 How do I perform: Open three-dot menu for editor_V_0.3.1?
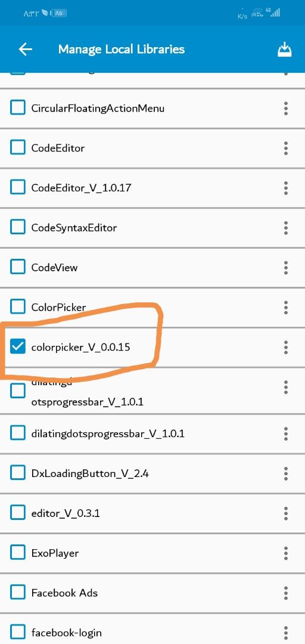click(286, 513)
